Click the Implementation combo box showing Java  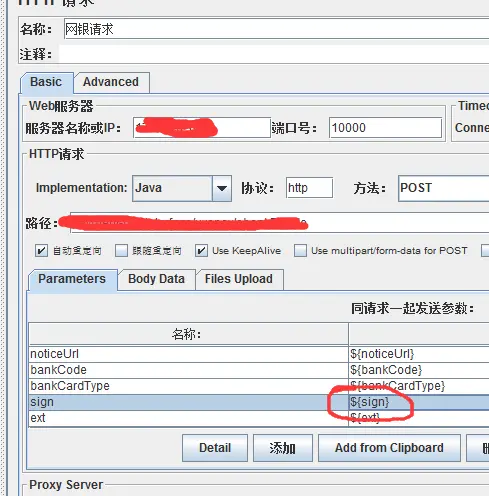(x=182, y=188)
